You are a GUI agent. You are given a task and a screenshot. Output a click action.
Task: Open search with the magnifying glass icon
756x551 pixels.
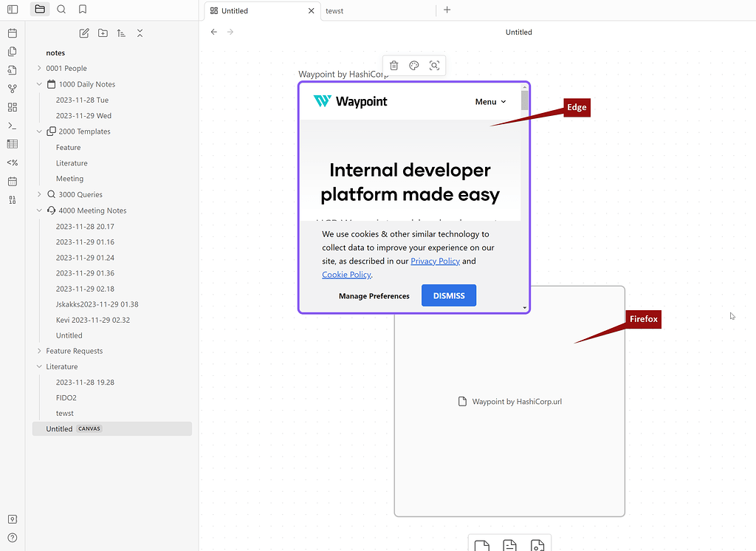(x=61, y=10)
